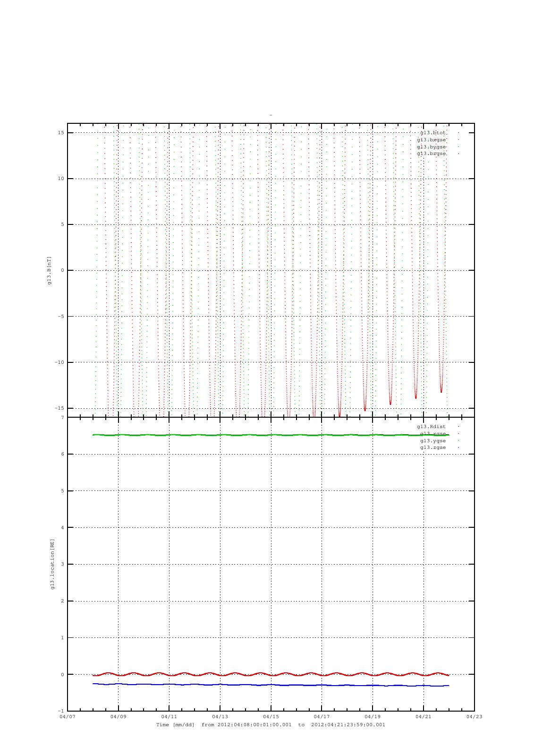Click the -10 tick on g13.B axis
534x756 pixels.
[x=59, y=362]
